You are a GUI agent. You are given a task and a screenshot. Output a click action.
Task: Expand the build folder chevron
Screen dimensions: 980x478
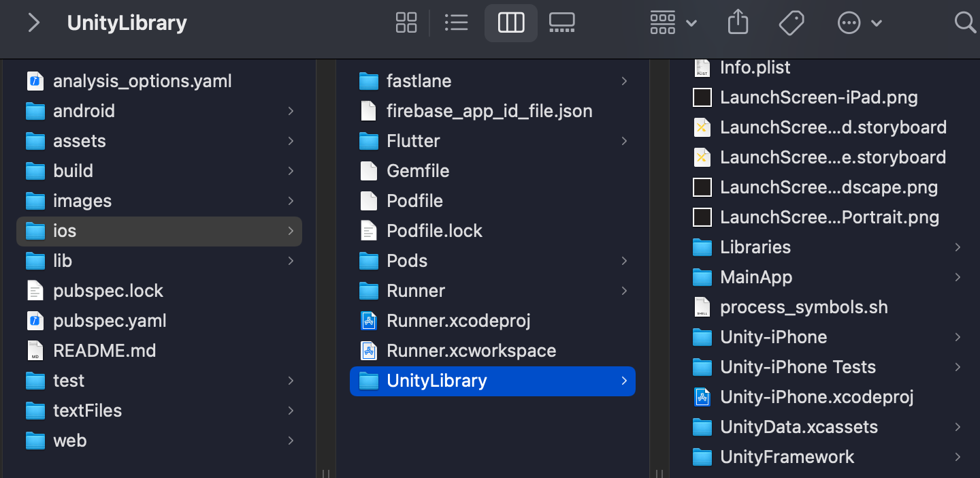tap(291, 171)
